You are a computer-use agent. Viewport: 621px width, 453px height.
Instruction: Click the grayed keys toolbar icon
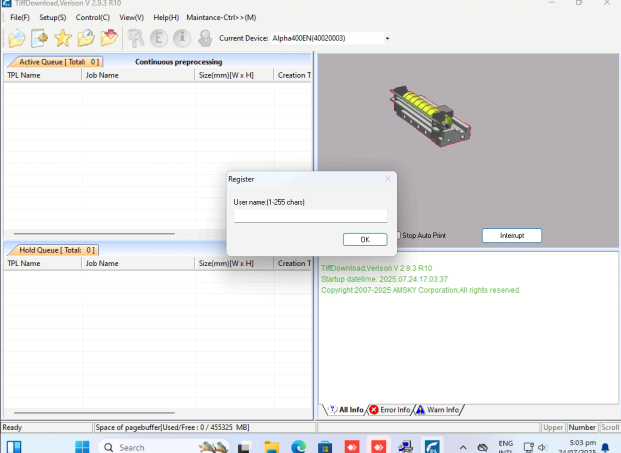[136, 38]
